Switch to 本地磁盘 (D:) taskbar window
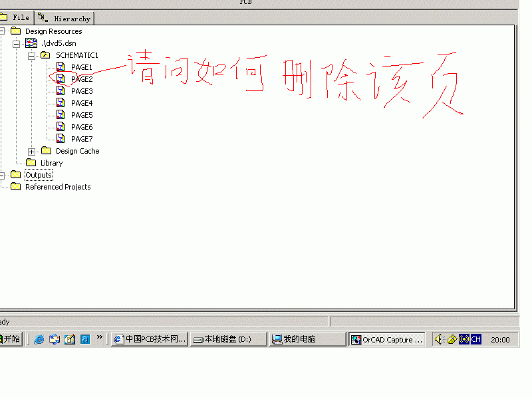Screen dimensions: 532x399 228,339
